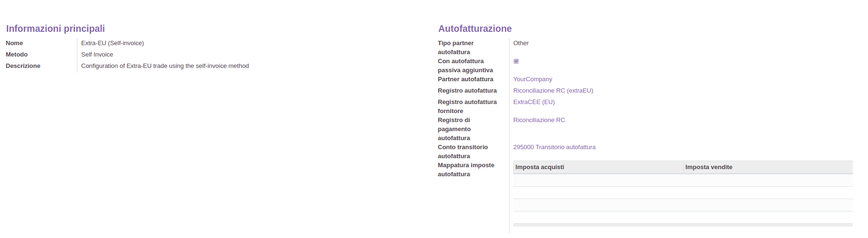The image size is (868, 238).
Task: Click the Conto transitorio autofattura label
Action: [462, 152]
